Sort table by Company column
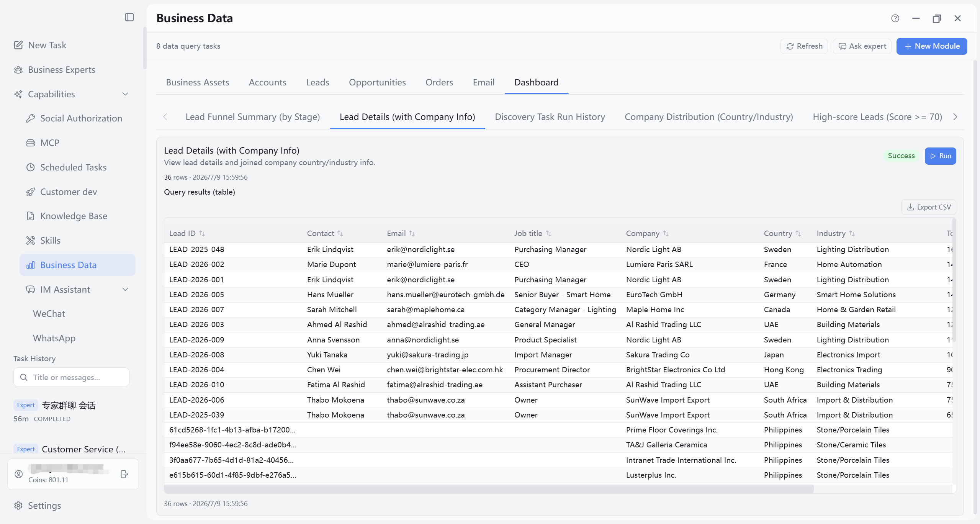Viewport: 980px width, 524px height. pyautogui.click(x=666, y=233)
